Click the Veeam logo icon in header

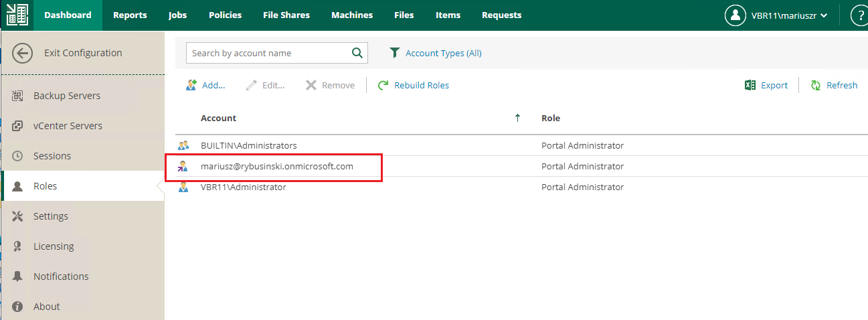pos(17,15)
